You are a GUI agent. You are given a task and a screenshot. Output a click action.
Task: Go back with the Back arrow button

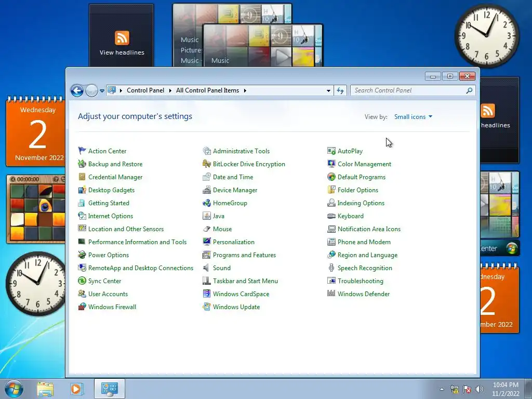point(77,90)
